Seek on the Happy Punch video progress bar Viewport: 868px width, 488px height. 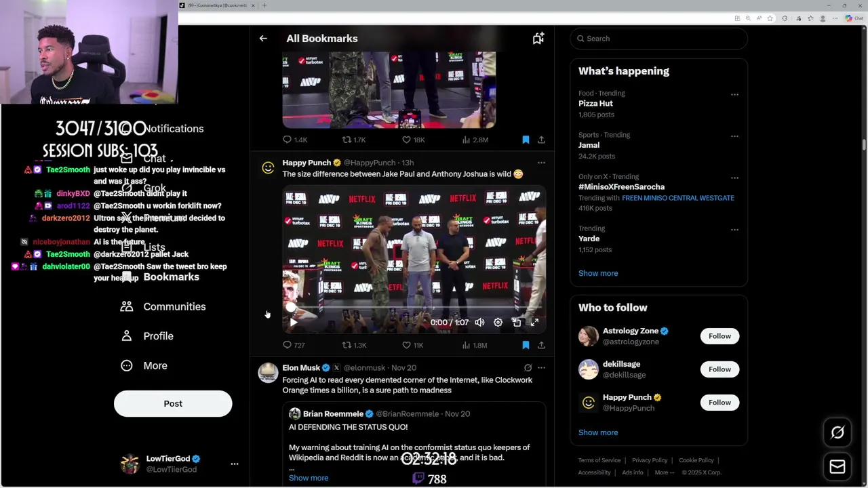[414, 308]
